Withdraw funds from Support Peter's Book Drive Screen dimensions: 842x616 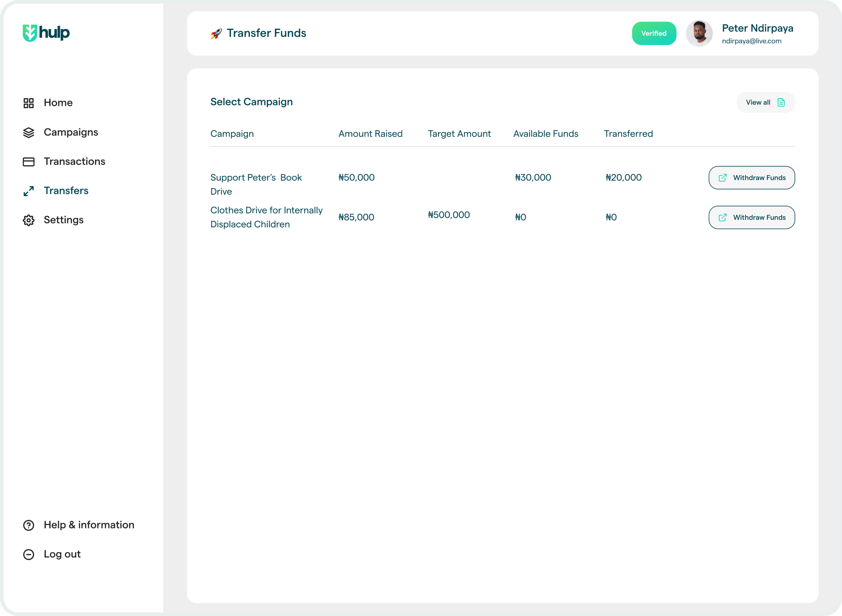coord(751,178)
